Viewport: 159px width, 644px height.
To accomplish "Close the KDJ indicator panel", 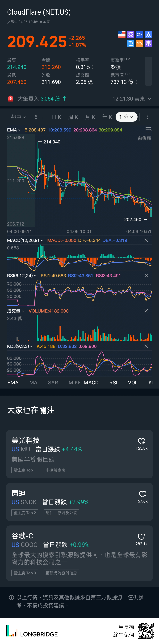I will [146, 346].
